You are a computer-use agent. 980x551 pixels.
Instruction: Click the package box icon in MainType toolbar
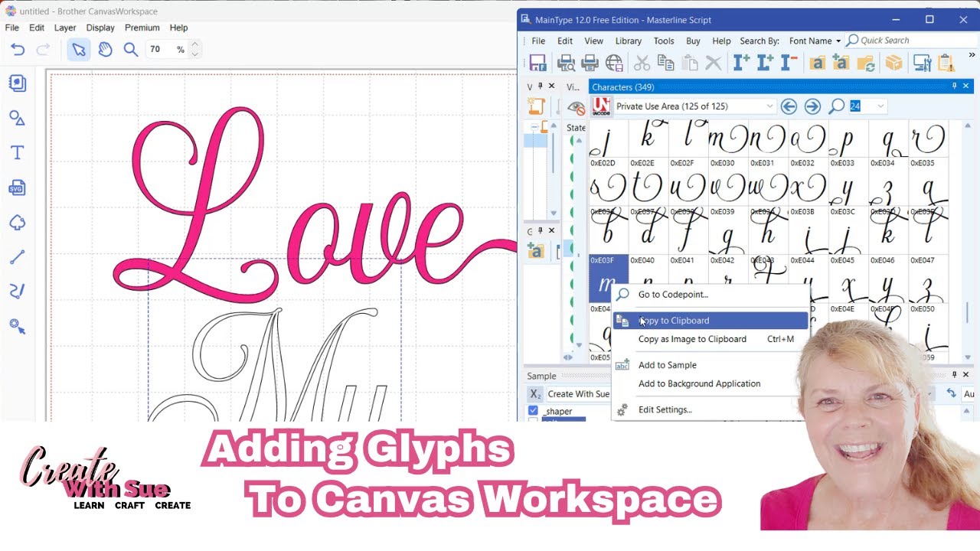click(x=893, y=63)
